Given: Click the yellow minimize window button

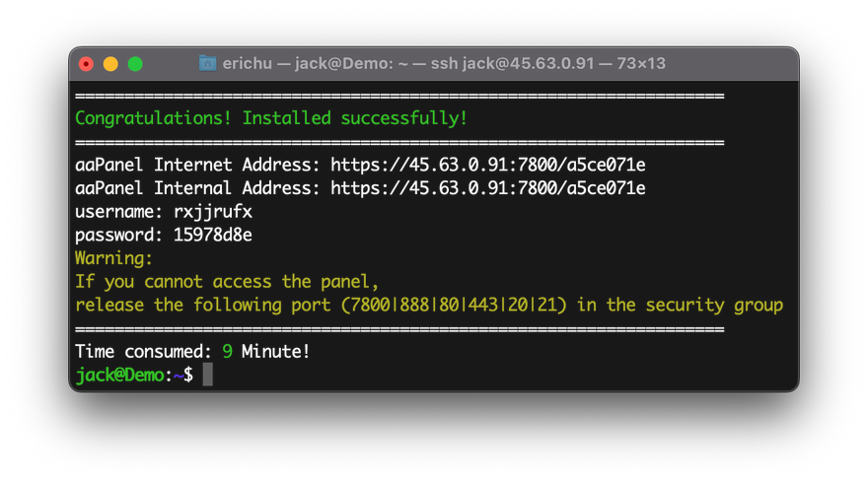Looking at the screenshot, I should (110, 64).
